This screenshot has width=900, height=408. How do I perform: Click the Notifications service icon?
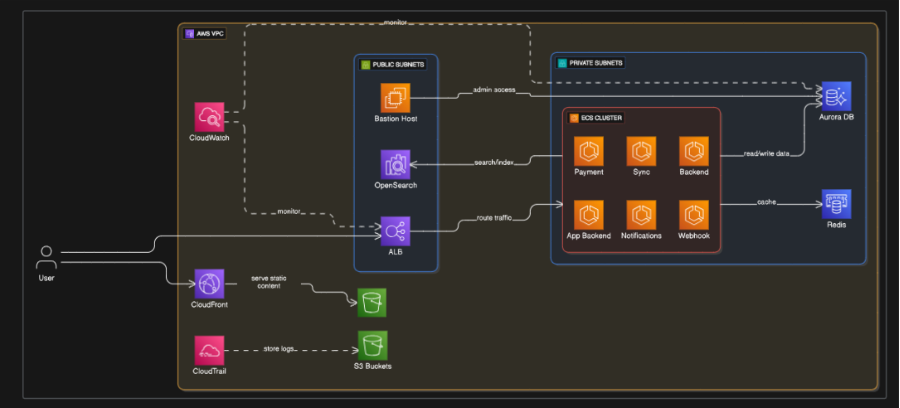coord(641,215)
